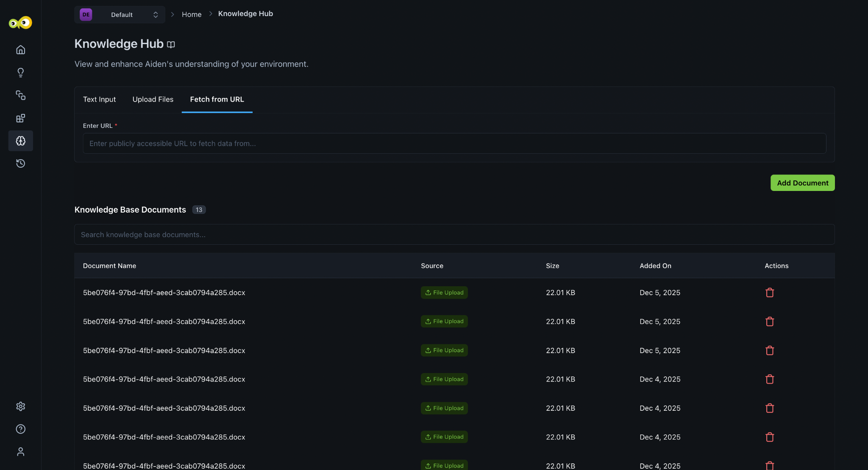Select the Fetch from URL tab
This screenshot has width=868, height=470.
click(x=217, y=100)
